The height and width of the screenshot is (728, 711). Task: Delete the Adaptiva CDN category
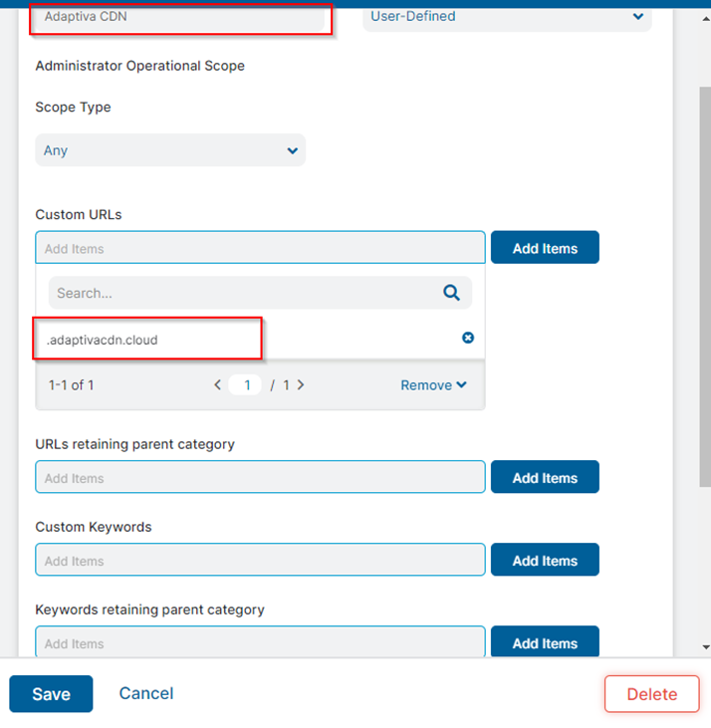point(651,694)
